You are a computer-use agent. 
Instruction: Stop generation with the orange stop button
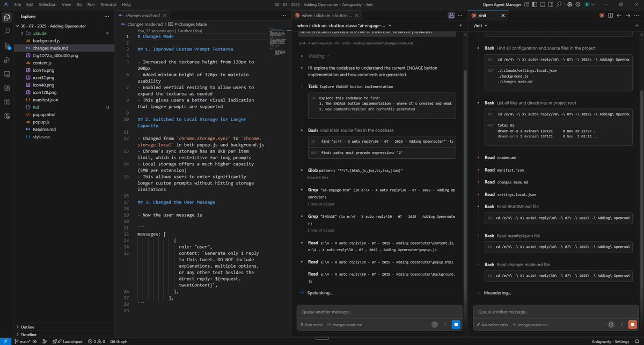coord(632,325)
